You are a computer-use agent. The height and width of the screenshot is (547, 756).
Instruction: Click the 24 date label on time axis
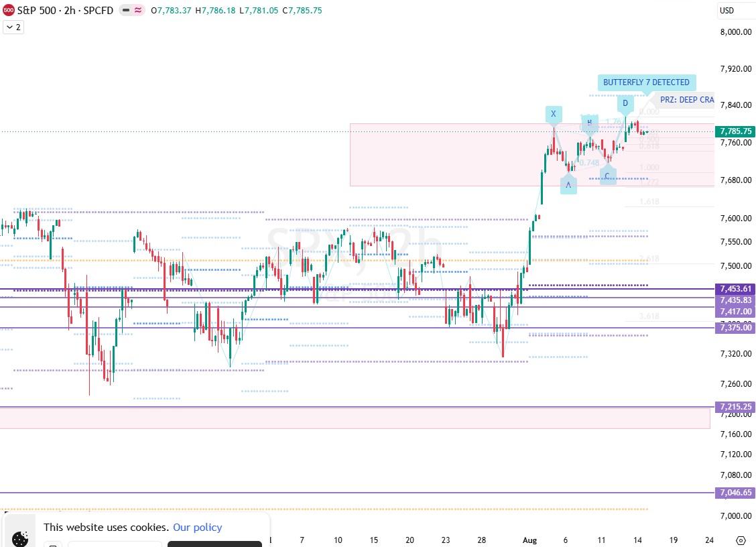(709, 540)
